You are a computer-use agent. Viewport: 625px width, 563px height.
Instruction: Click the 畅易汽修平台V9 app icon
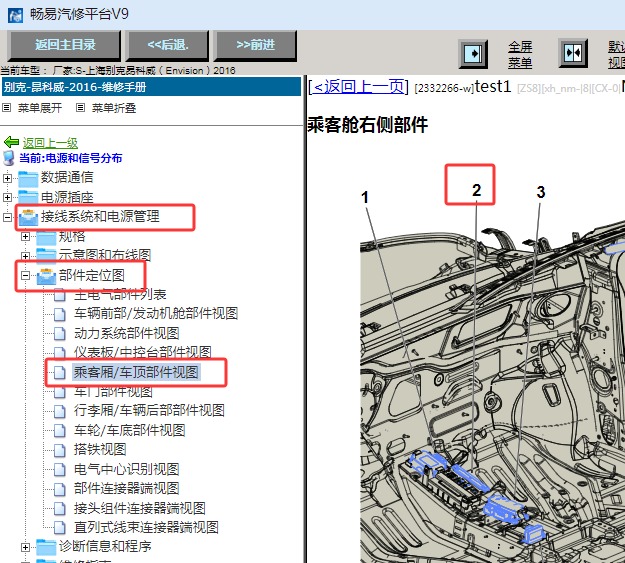point(15,15)
